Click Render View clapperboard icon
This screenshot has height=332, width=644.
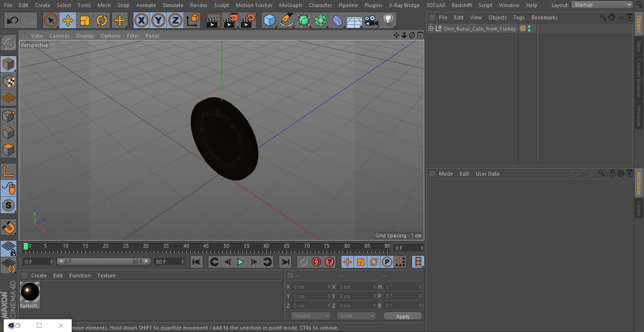214,21
